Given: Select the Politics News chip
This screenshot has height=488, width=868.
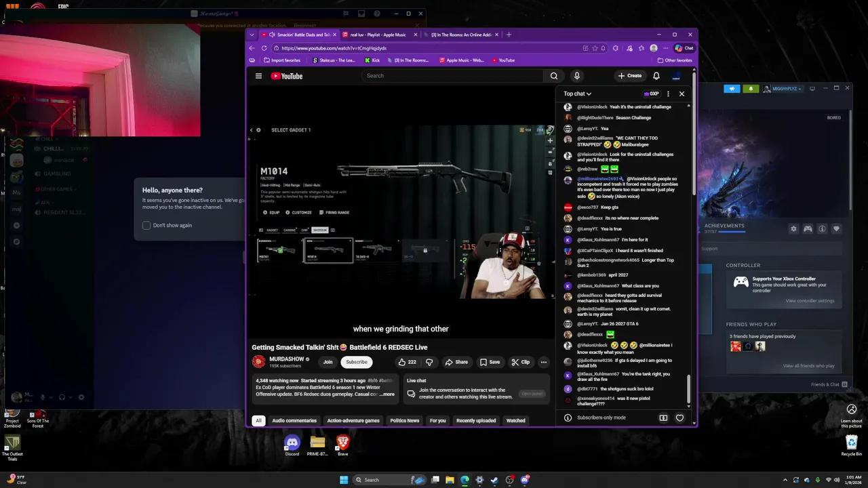Looking at the screenshot, I should tap(405, 420).
